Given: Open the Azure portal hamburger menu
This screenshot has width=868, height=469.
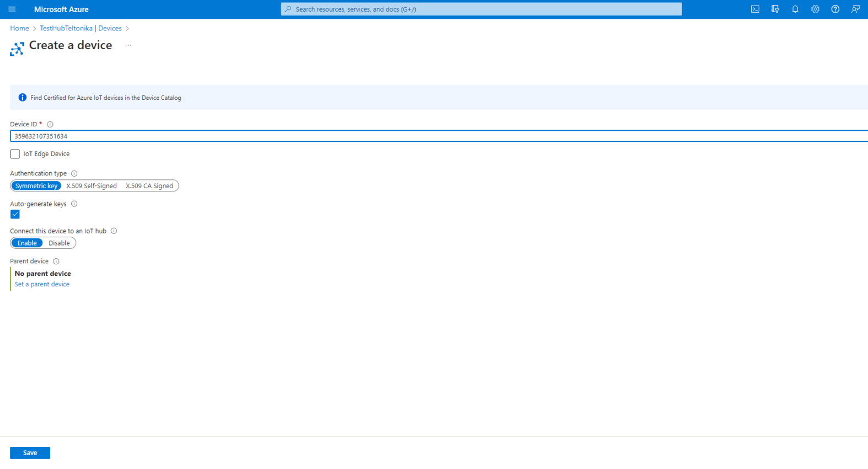Looking at the screenshot, I should click(x=12, y=9).
